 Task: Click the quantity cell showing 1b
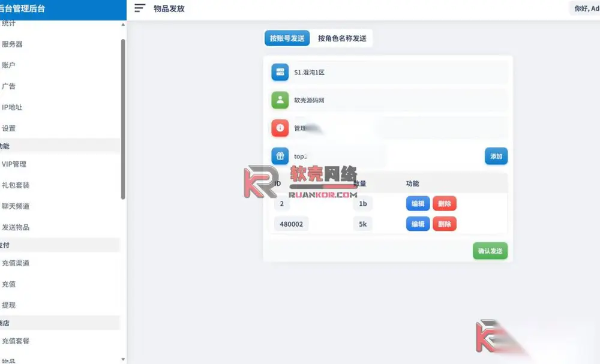pyautogui.click(x=363, y=204)
